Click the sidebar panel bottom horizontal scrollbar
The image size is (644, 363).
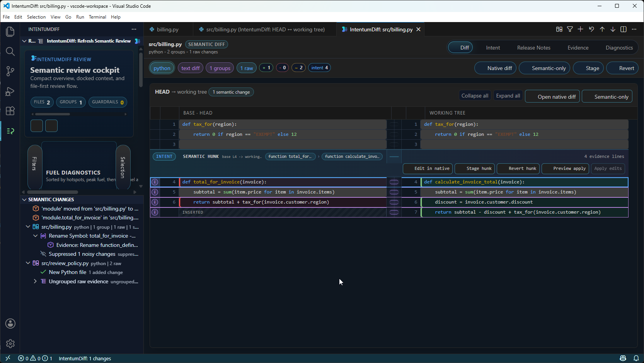coord(53,192)
